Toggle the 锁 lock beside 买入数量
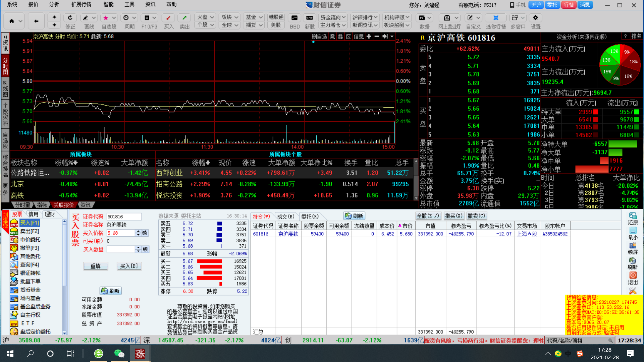 [x=145, y=249]
